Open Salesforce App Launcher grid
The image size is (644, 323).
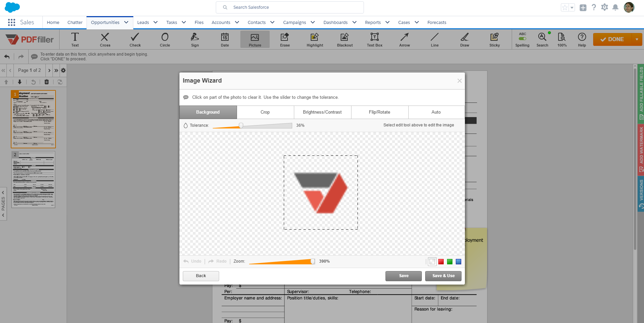click(11, 22)
